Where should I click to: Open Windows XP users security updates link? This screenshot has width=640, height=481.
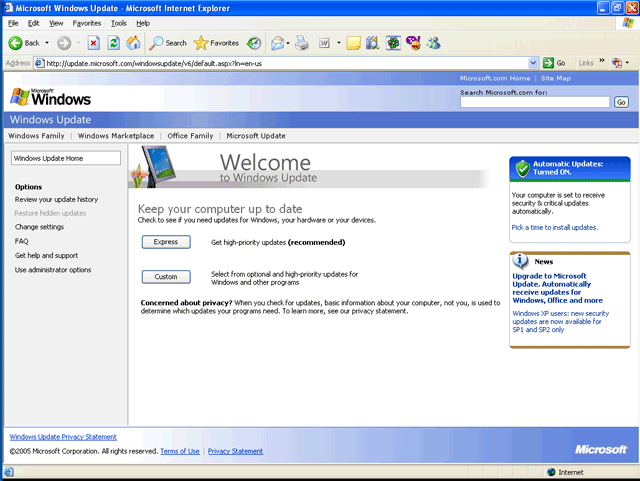click(560, 321)
